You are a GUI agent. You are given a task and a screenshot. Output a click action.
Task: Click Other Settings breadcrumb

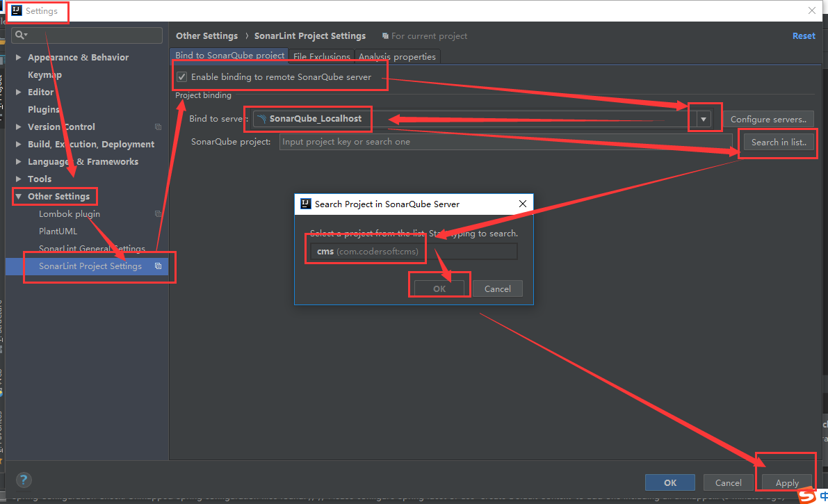(x=206, y=36)
